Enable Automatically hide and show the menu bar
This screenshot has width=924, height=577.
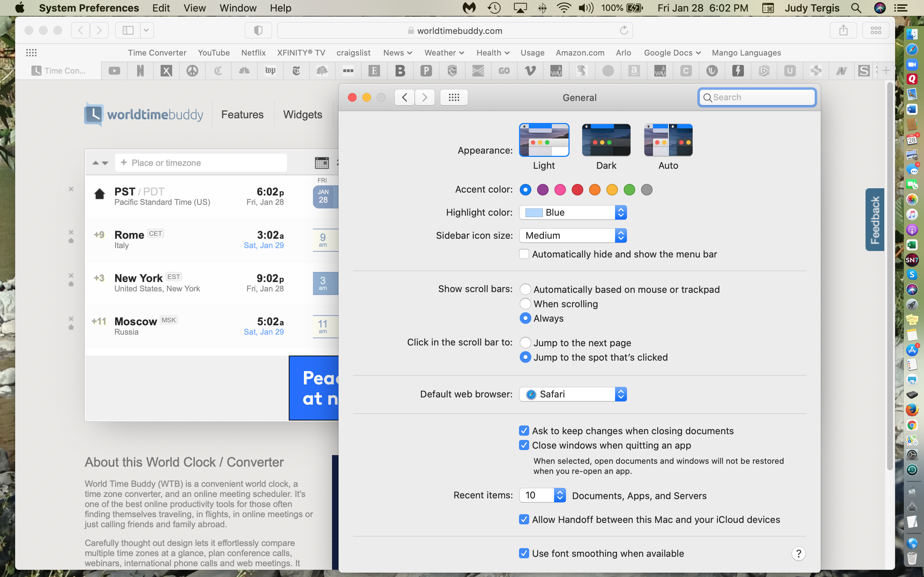point(524,254)
